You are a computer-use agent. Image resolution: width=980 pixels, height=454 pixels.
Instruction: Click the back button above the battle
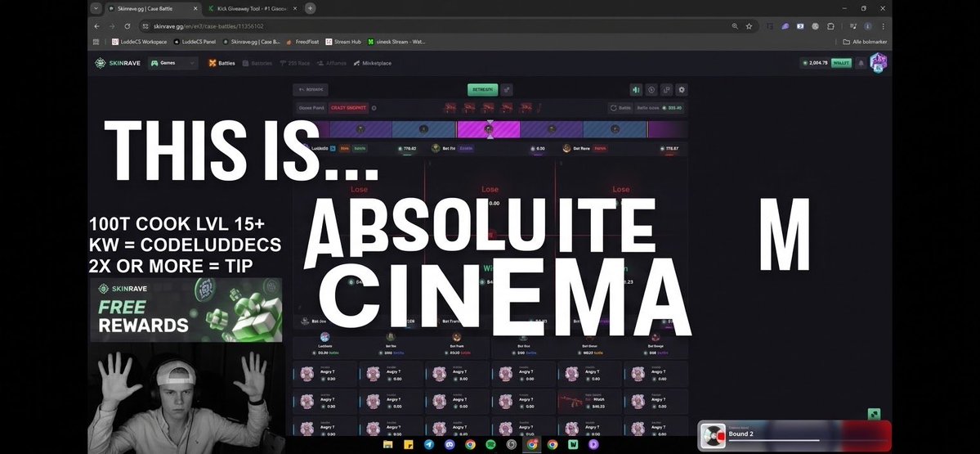tap(311, 89)
